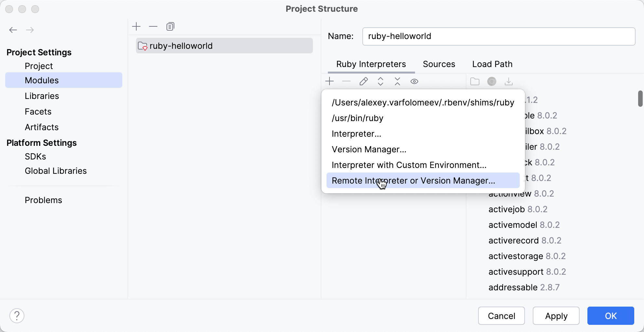The image size is (644, 332).
Task: Click the gem list vertical scrollbar
Action: point(640,99)
